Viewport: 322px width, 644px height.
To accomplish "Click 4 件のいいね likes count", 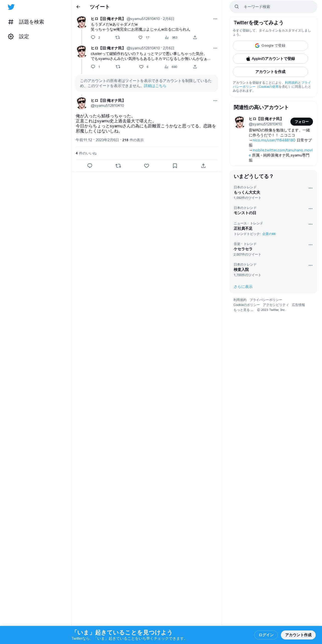I will pos(86,153).
